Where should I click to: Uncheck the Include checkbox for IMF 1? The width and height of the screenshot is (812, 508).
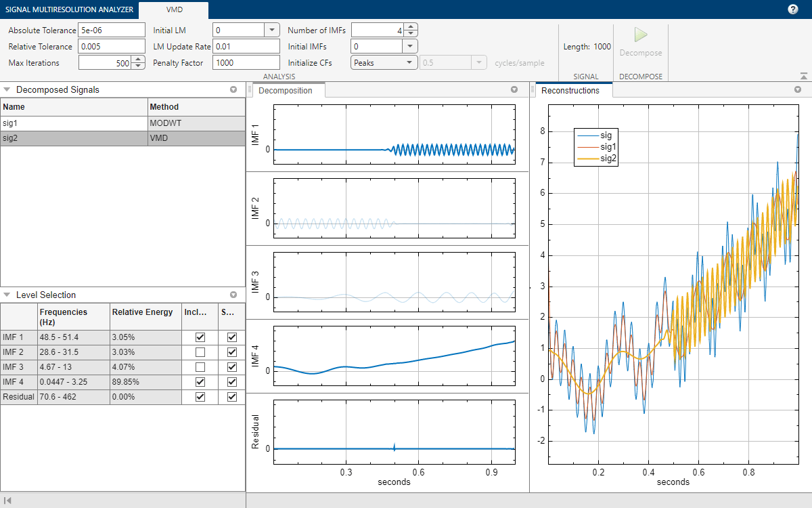point(200,337)
